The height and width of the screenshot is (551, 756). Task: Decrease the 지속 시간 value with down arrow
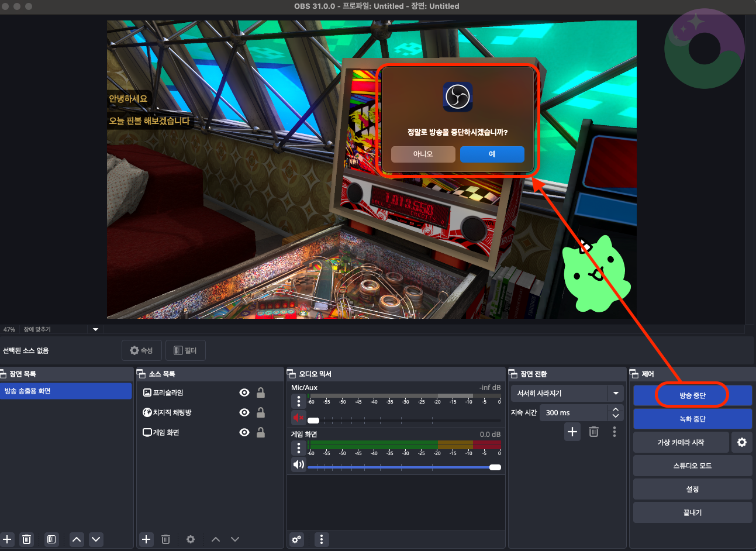616,416
